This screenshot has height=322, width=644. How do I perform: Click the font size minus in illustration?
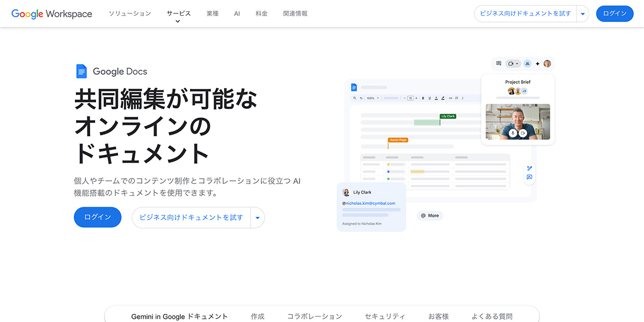(405, 98)
